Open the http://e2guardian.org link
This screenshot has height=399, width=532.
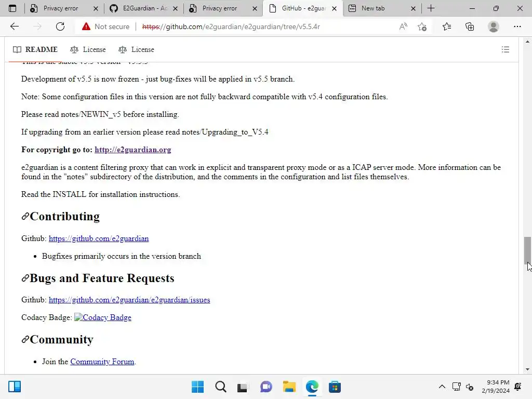(132, 150)
